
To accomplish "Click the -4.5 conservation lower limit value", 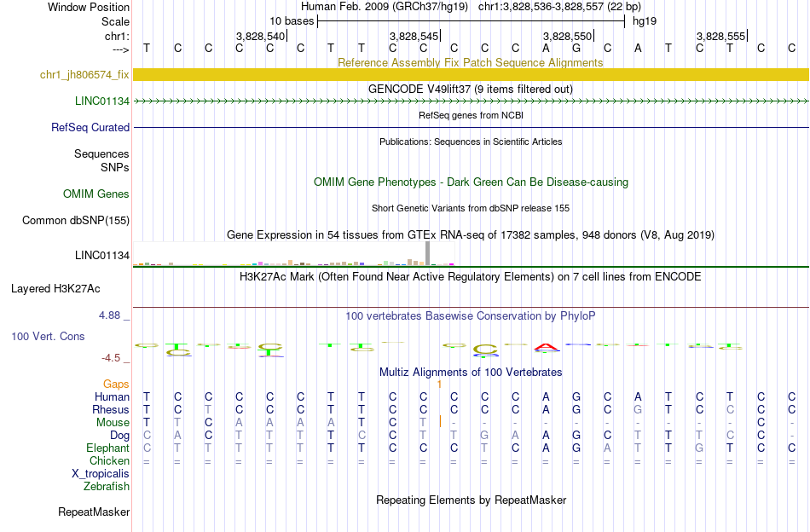I will click(x=111, y=358).
